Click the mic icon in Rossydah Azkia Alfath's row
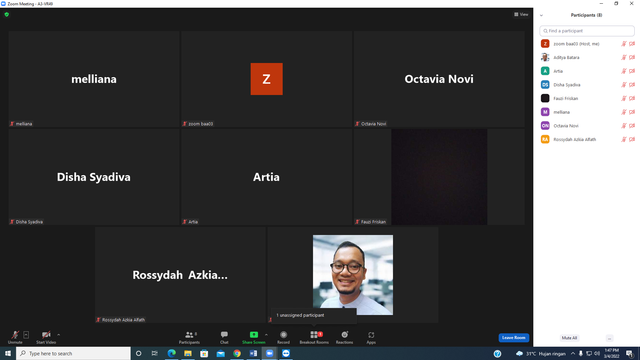The height and width of the screenshot is (360, 640). [x=624, y=139]
